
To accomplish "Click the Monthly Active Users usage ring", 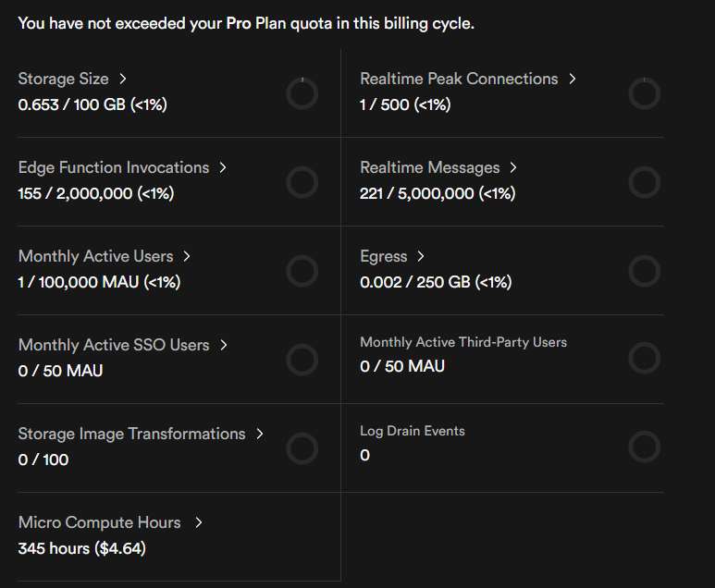I will click(302, 271).
